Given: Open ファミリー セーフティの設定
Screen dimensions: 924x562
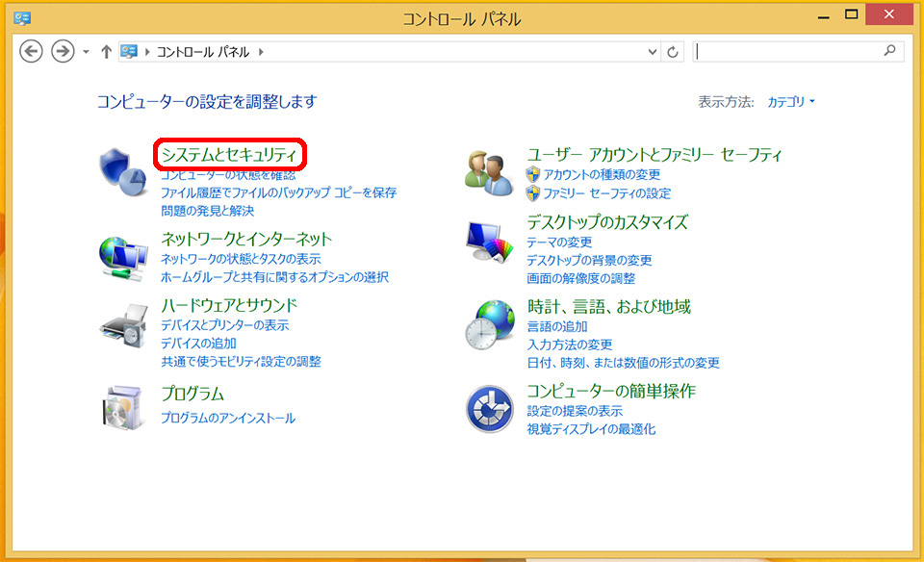Looking at the screenshot, I should 607,193.
